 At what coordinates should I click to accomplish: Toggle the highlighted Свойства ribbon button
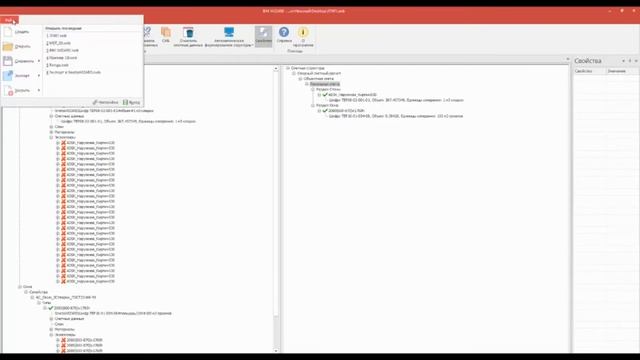point(263,36)
